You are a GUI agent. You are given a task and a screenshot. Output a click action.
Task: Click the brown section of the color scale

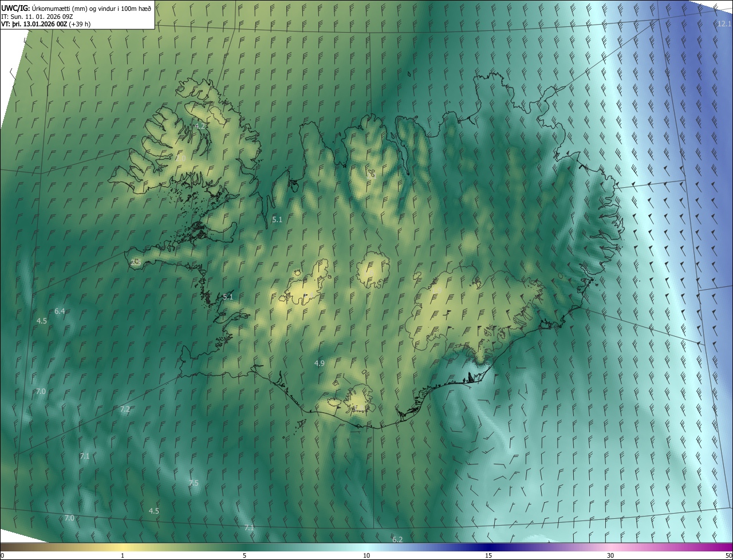23,547
